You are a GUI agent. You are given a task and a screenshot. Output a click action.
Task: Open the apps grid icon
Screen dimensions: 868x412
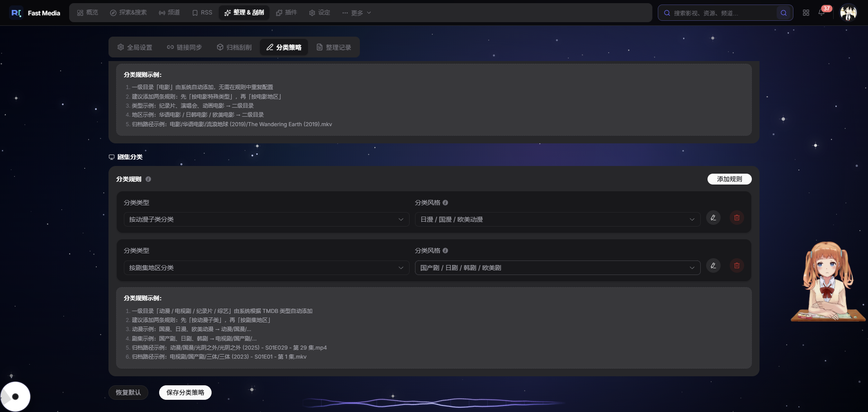coord(806,13)
